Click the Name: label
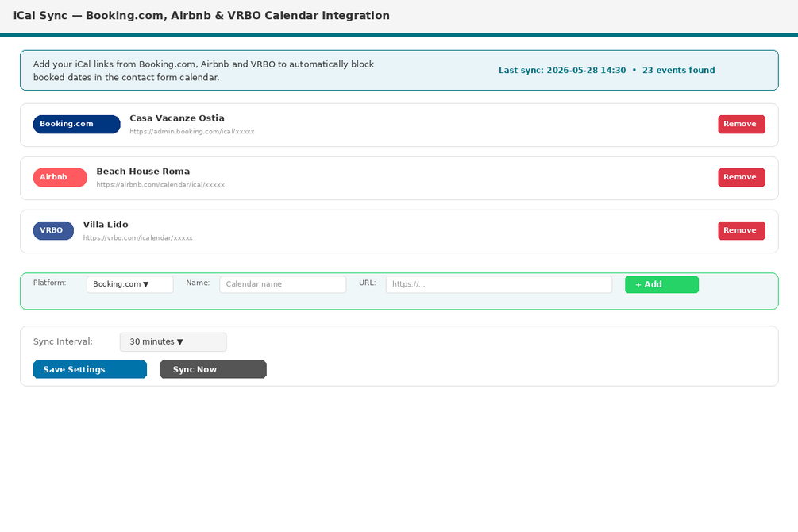 point(198,283)
